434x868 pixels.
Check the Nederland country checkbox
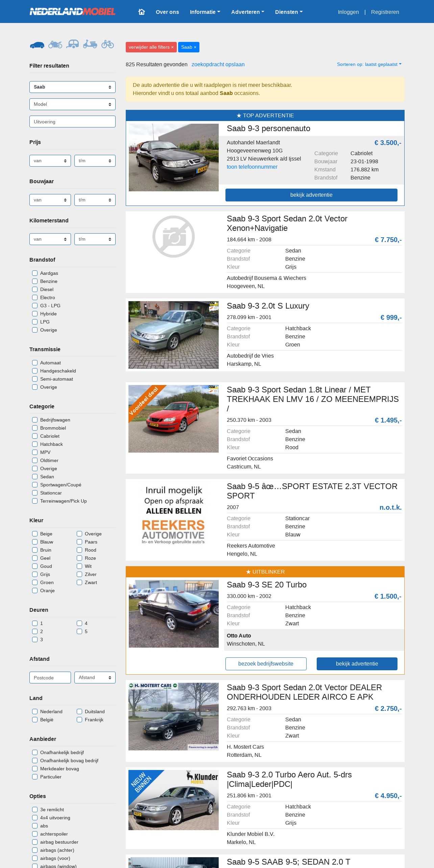(35, 712)
